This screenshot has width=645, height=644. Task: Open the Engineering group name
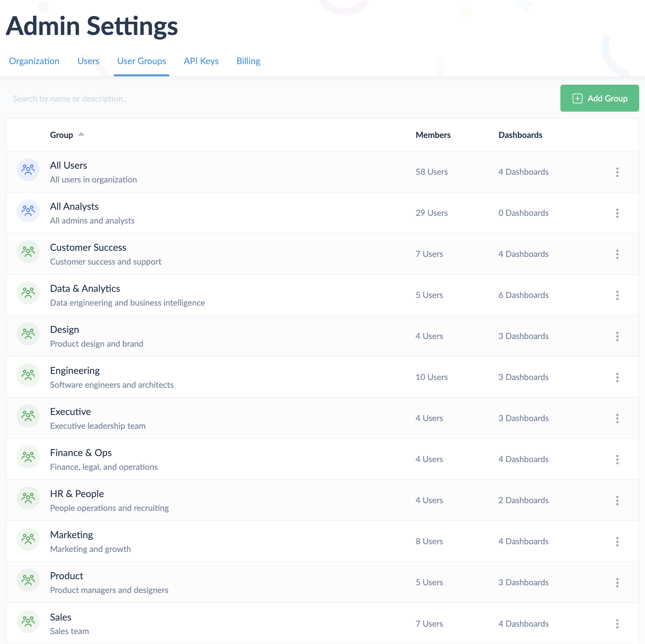(75, 371)
